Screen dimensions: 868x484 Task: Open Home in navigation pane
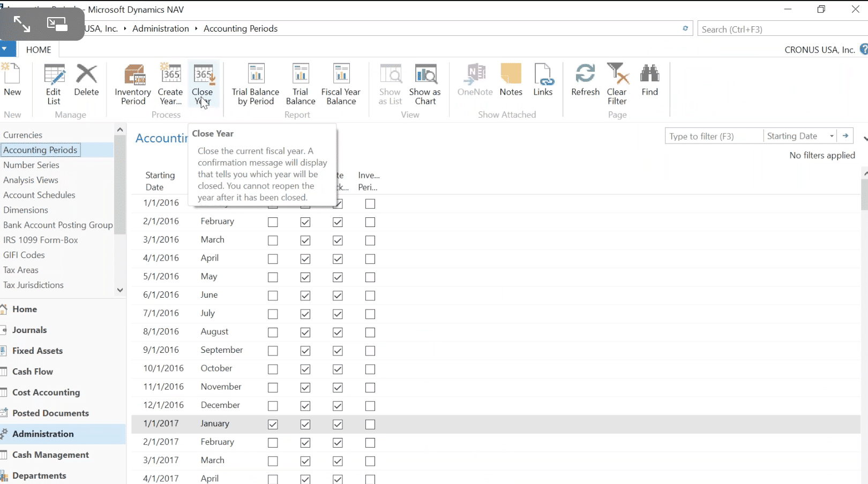click(25, 309)
